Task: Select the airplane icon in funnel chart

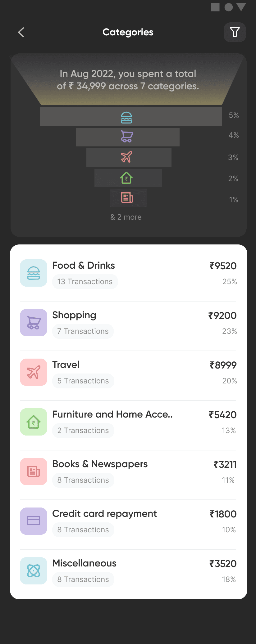Action: tap(127, 157)
